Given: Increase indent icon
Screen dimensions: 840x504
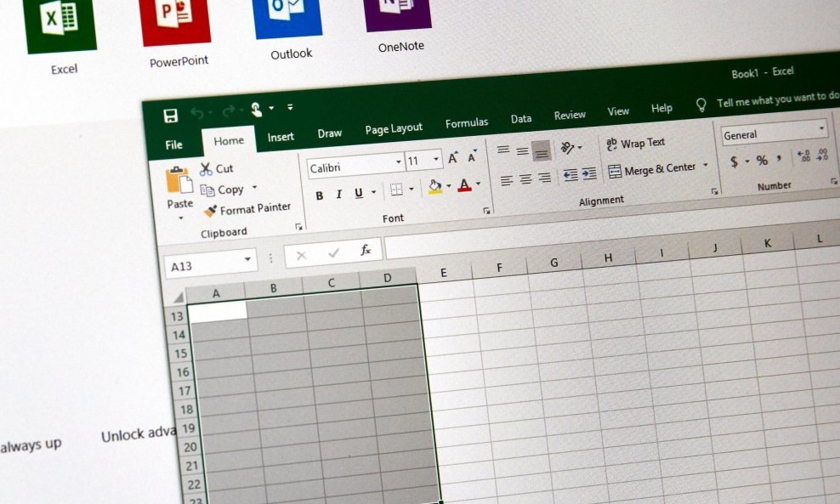Looking at the screenshot, I should coord(589,173).
